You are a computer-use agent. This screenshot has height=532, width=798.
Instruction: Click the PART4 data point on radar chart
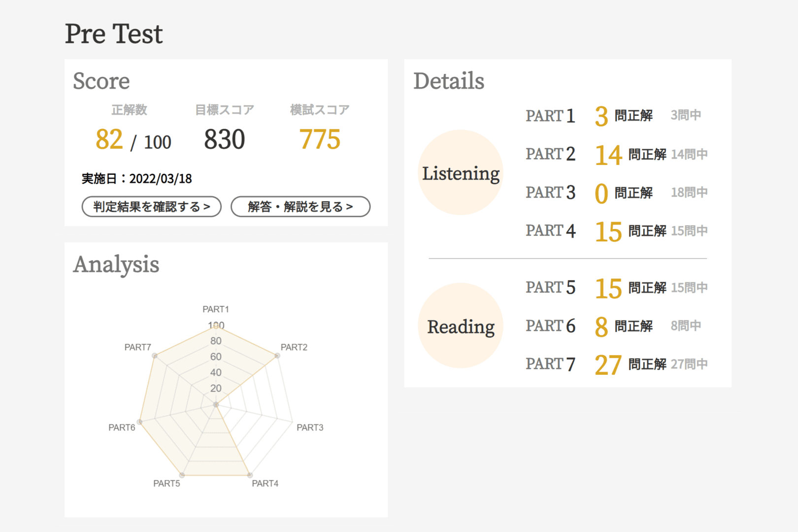250,475
